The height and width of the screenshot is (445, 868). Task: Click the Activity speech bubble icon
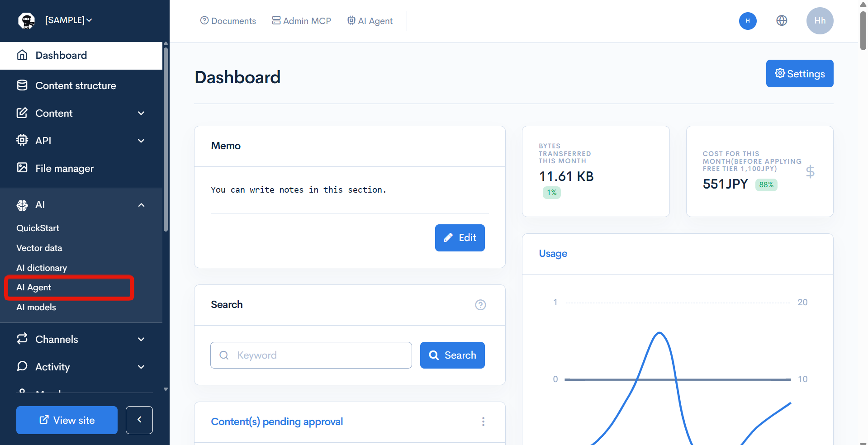click(x=22, y=366)
